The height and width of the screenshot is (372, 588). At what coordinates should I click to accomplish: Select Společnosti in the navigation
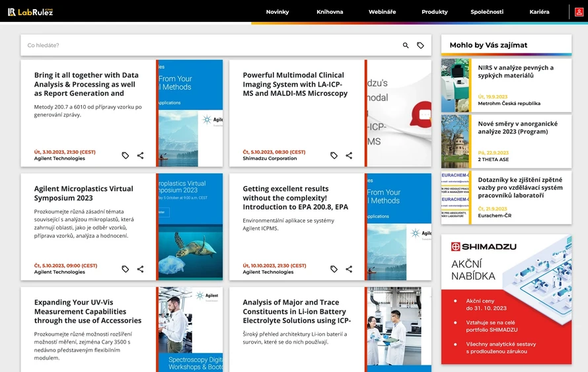(x=487, y=12)
